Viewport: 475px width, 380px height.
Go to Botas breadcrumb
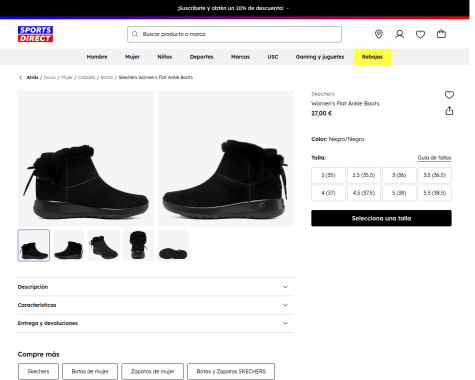pyautogui.click(x=107, y=77)
